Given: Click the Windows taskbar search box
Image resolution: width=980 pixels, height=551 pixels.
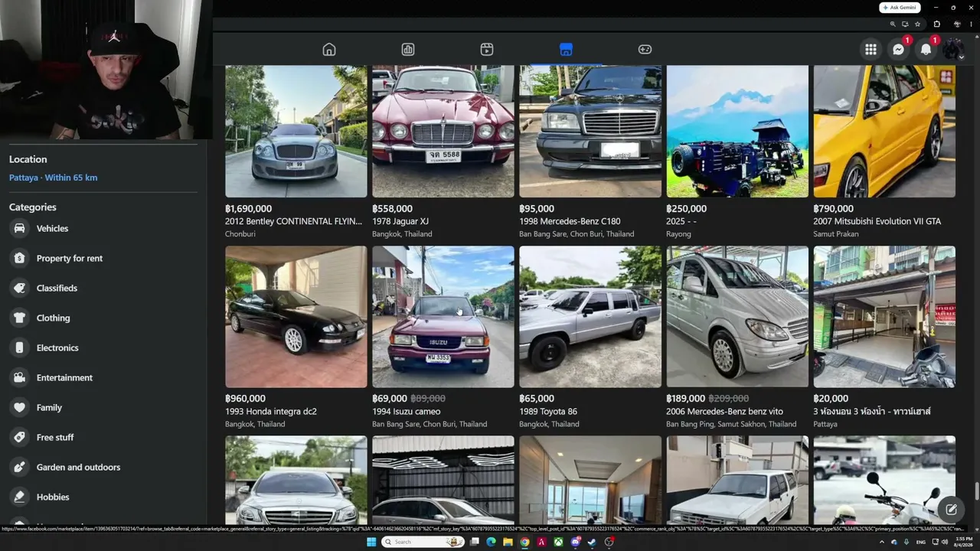Looking at the screenshot, I should tap(423, 542).
